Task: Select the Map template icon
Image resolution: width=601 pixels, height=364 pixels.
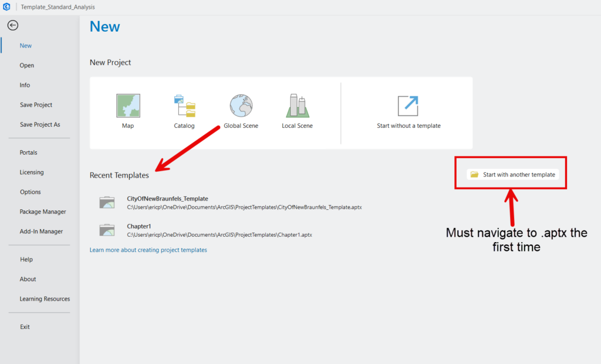Action: pyautogui.click(x=128, y=106)
